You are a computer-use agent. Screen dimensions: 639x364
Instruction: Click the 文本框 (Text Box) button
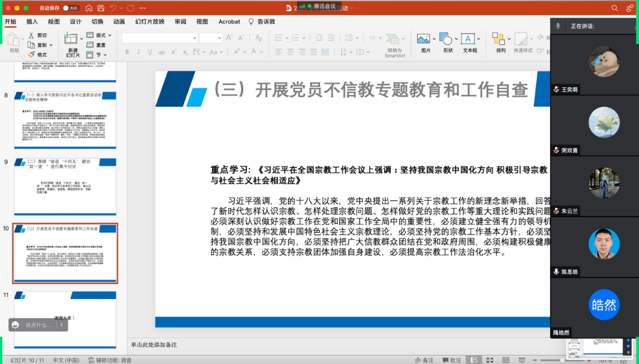pos(470,43)
